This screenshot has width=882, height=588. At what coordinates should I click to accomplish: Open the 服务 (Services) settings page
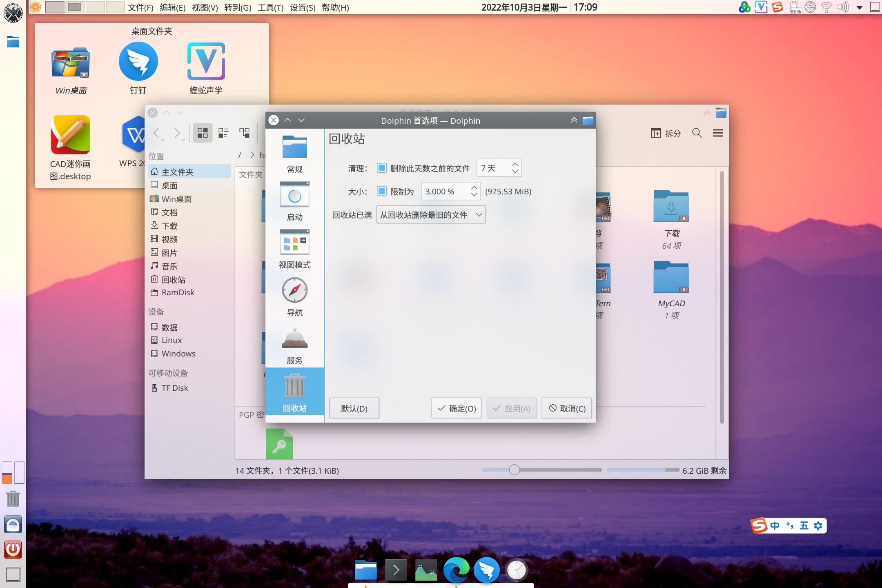click(x=295, y=345)
